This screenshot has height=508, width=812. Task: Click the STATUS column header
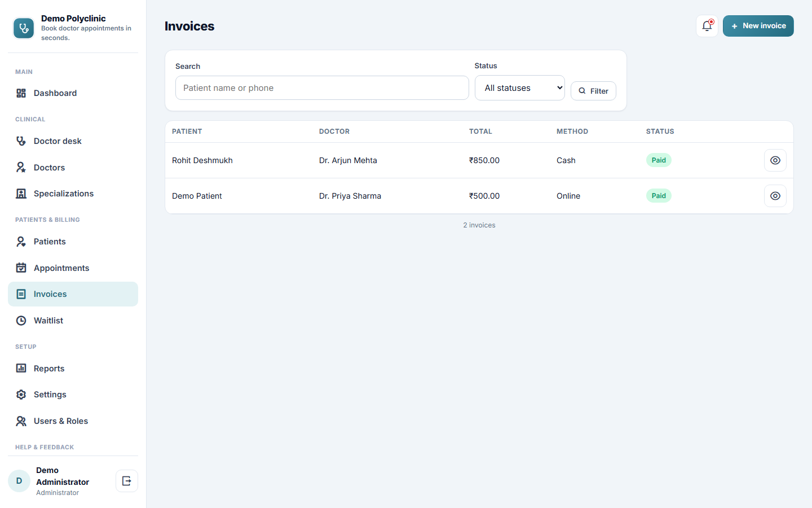pyautogui.click(x=660, y=132)
